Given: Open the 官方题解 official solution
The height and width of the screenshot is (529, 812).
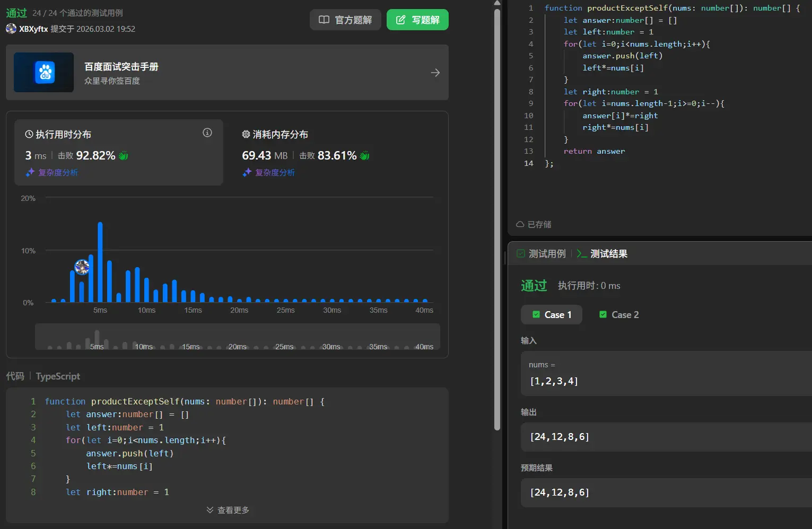Looking at the screenshot, I should (x=345, y=20).
